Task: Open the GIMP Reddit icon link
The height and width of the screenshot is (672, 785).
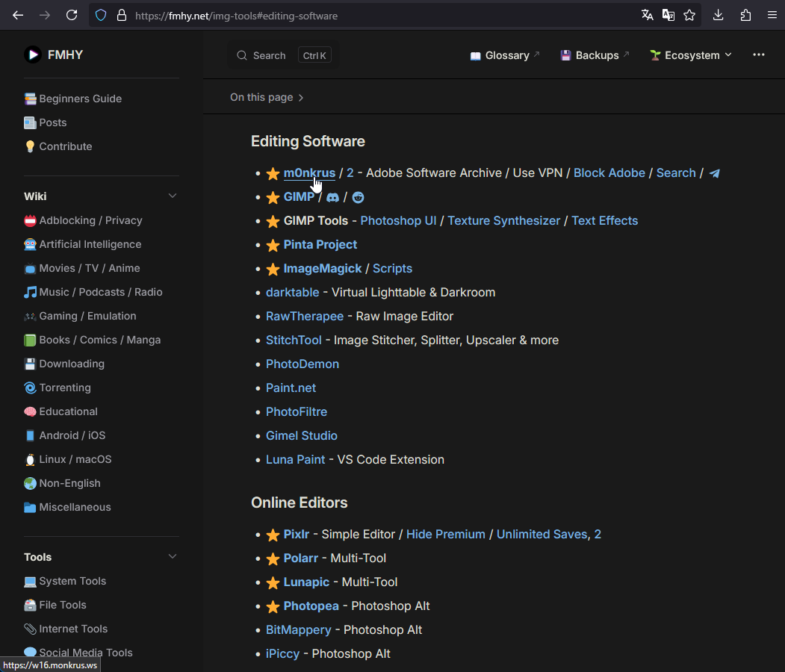Action: coord(358,197)
